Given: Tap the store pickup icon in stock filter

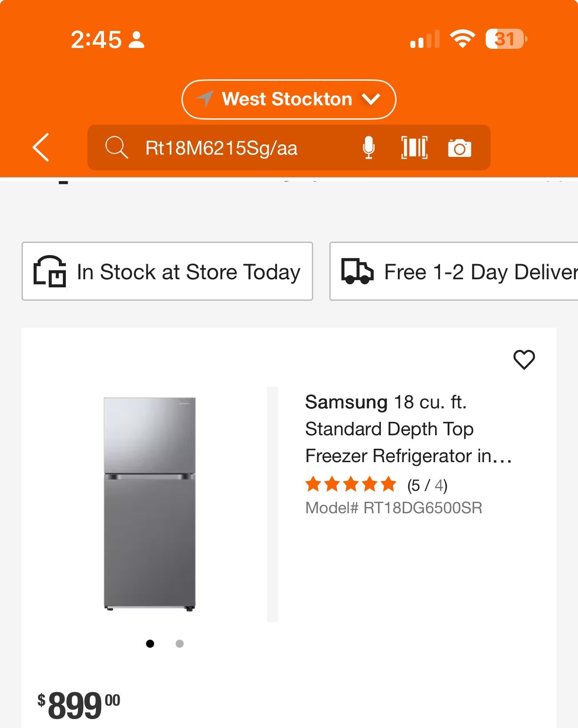Looking at the screenshot, I should (50, 271).
